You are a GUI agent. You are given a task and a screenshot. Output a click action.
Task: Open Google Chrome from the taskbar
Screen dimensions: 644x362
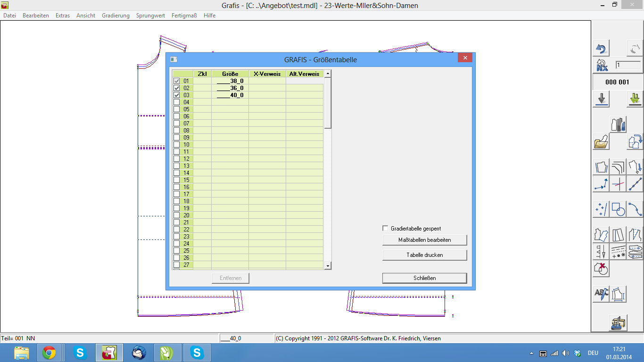click(49, 353)
